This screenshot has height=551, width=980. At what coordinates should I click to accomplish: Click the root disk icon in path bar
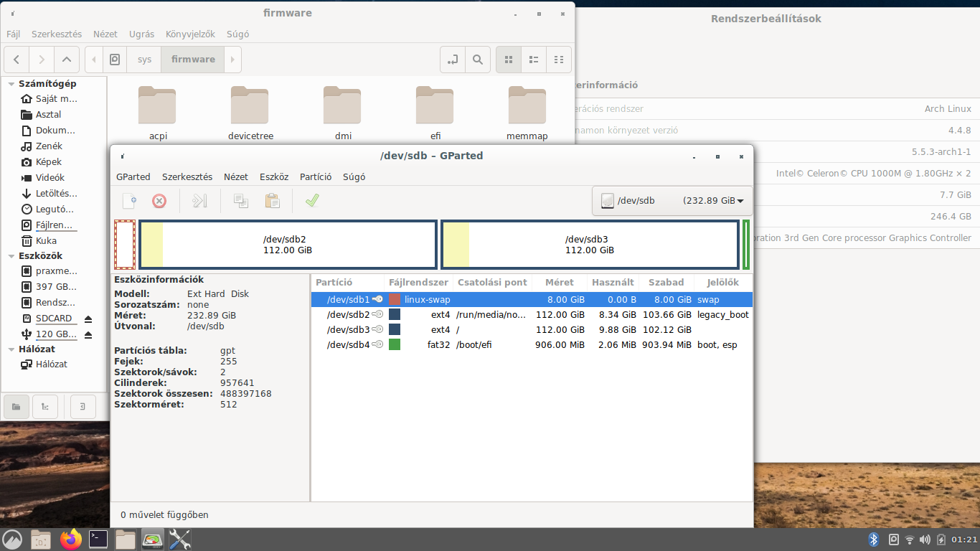point(115,60)
